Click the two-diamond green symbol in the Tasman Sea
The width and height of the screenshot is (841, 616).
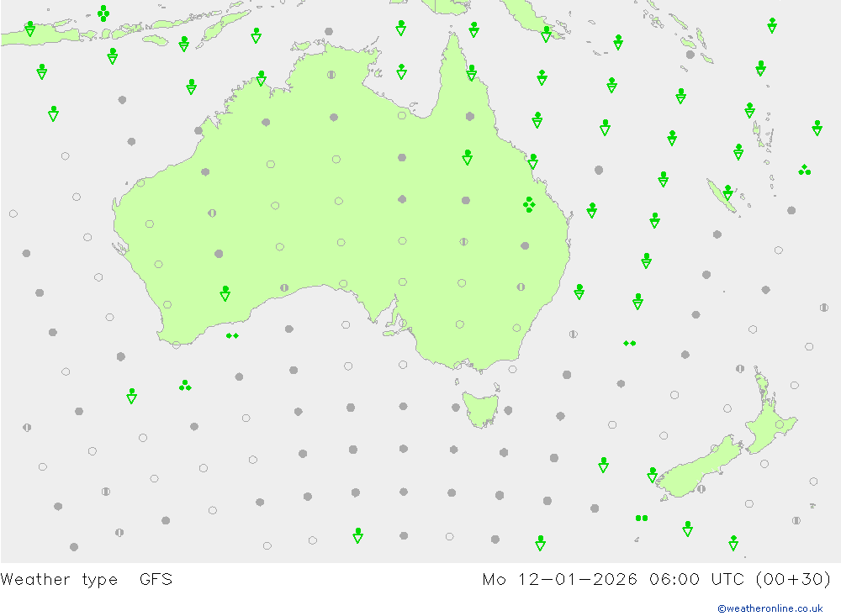630,343
